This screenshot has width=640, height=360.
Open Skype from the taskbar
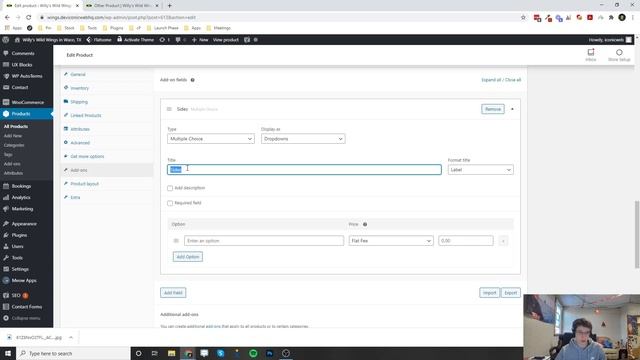pyautogui.click(x=221, y=353)
